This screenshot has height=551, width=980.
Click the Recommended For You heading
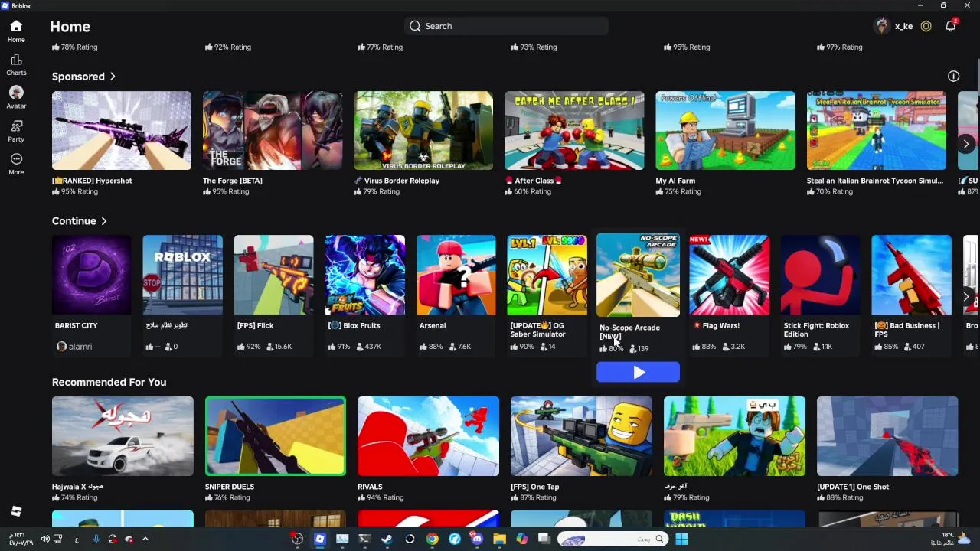tap(109, 382)
